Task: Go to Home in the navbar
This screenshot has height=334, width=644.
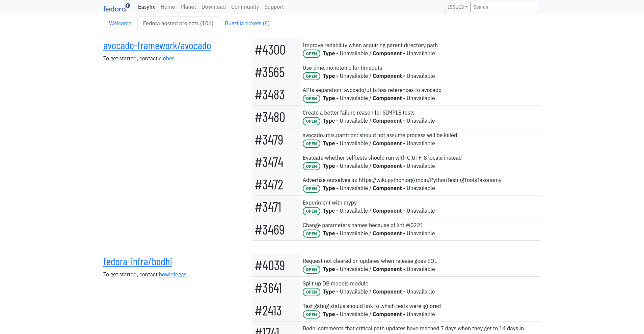Action: 168,7
